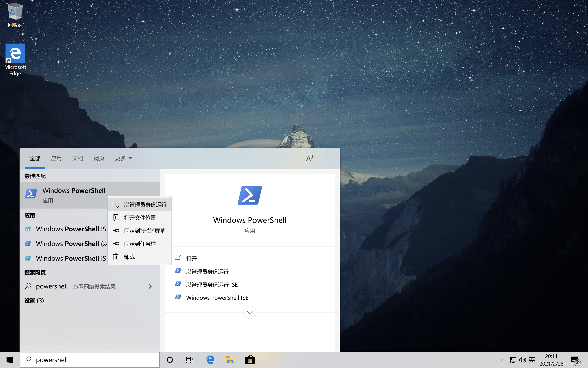
Task: Click Windows PowerShell ISE in preview pane
Action: point(217,298)
